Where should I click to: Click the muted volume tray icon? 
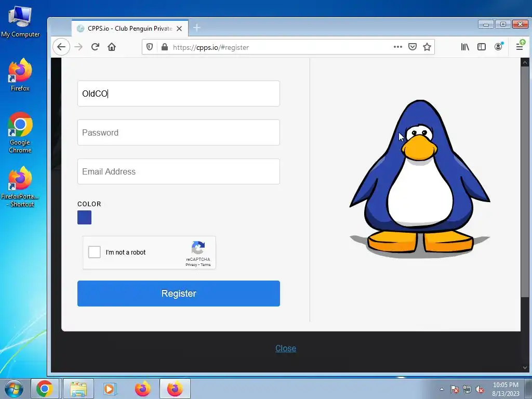pos(480,389)
